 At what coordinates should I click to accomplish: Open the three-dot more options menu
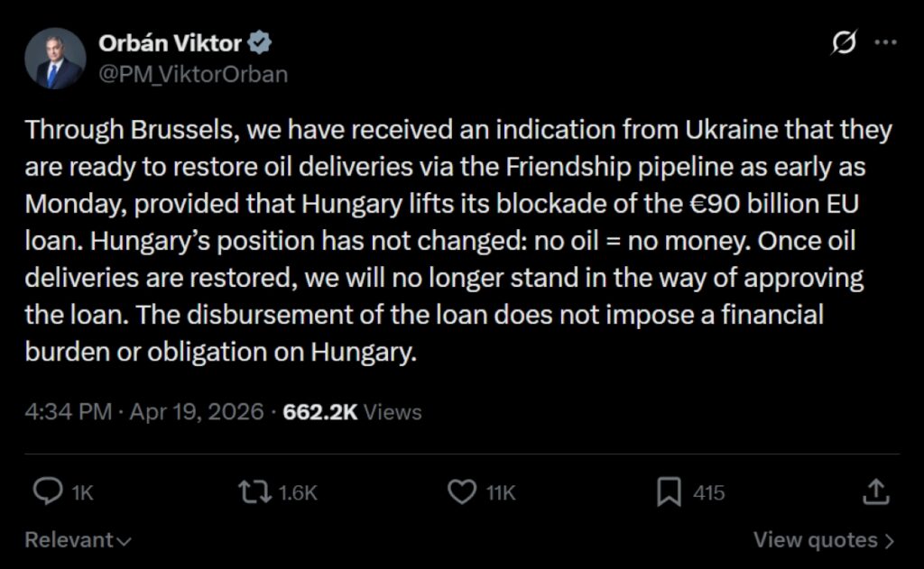pyautogui.click(x=887, y=41)
